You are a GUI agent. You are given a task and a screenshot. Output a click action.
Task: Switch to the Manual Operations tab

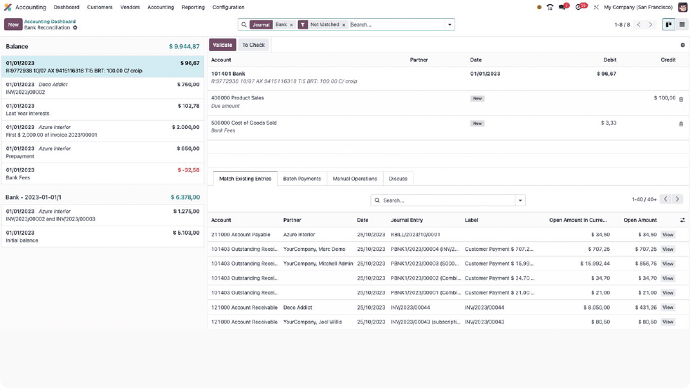pyautogui.click(x=355, y=179)
